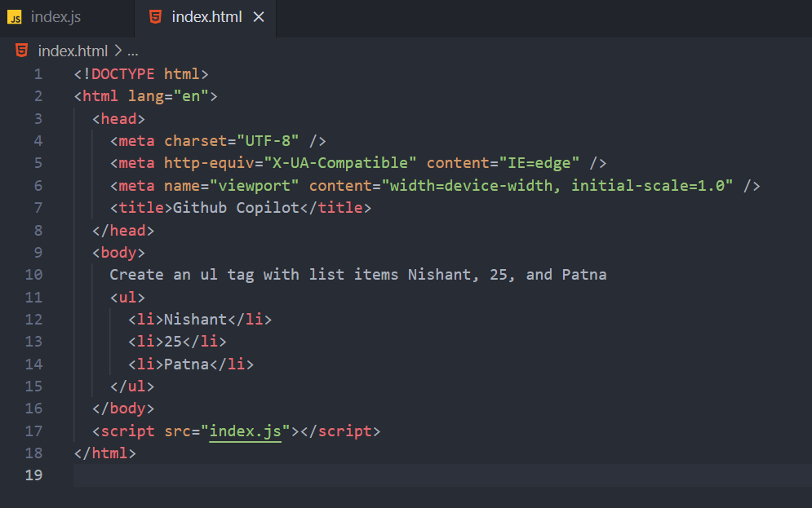Expand the breadcrumb ellipsis symbol list

(132, 51)
